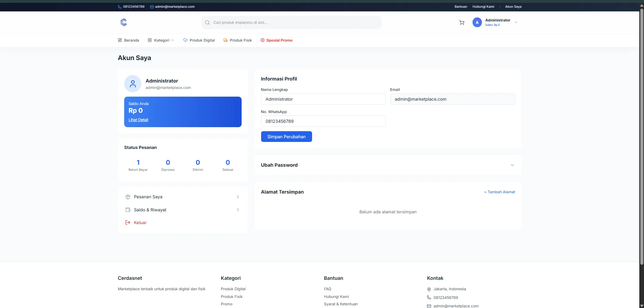Click the page vertical scrollbar

point(641,134)
